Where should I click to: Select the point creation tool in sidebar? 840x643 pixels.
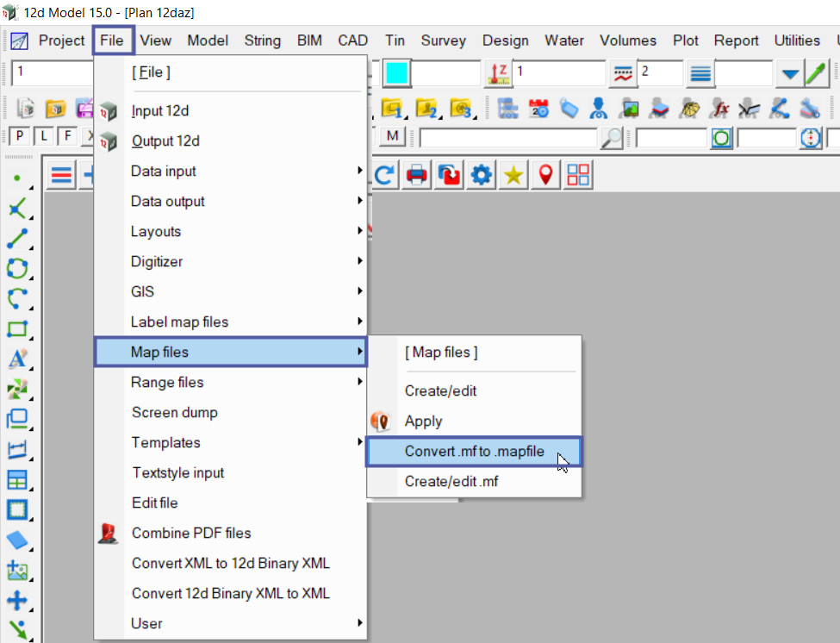18,178
